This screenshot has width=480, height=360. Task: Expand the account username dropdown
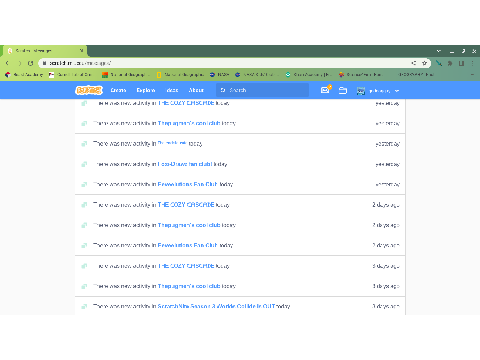397,91
